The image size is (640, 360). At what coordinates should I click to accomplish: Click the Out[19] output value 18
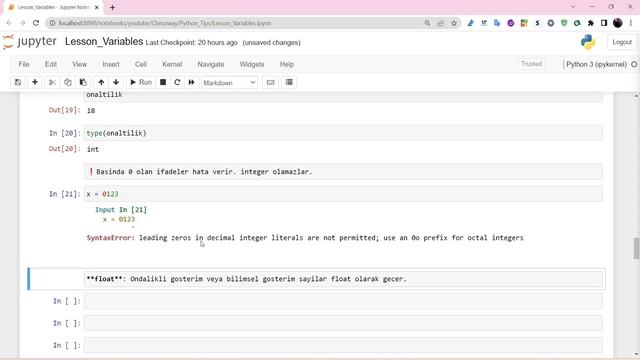pos(91,111)
